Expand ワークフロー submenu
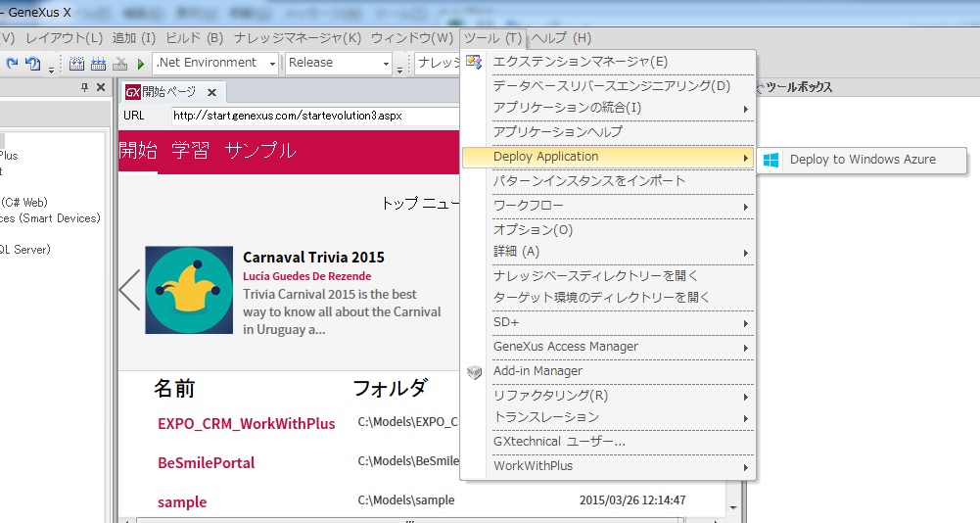This screenshot has height=523, width=980. [x=746, y=207]
